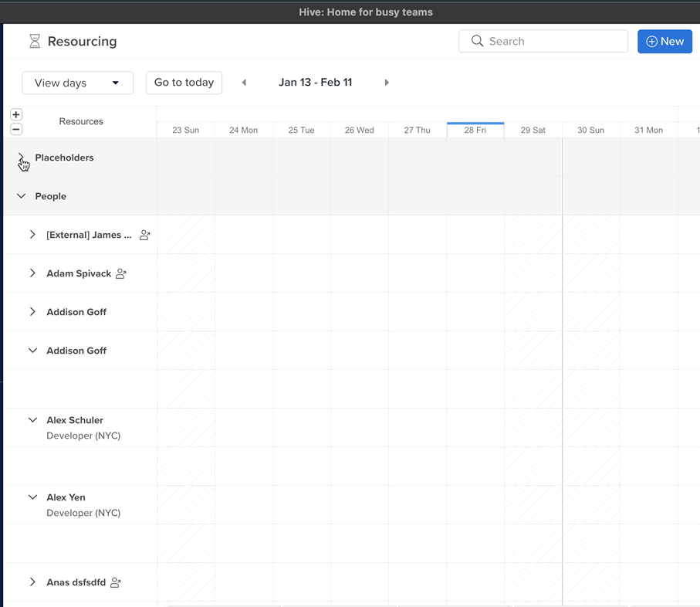Click the hourglass Resourcing icon
This screenshot has width=700, height=607.
(35, 42)
